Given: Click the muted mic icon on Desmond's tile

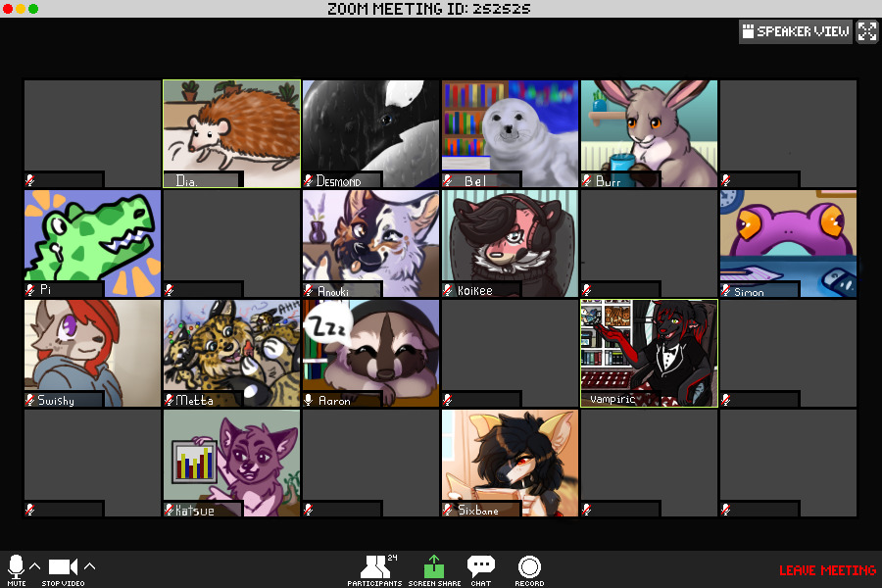Looking at the screenshot, I should pyautogui.click(x=309, y=180).
